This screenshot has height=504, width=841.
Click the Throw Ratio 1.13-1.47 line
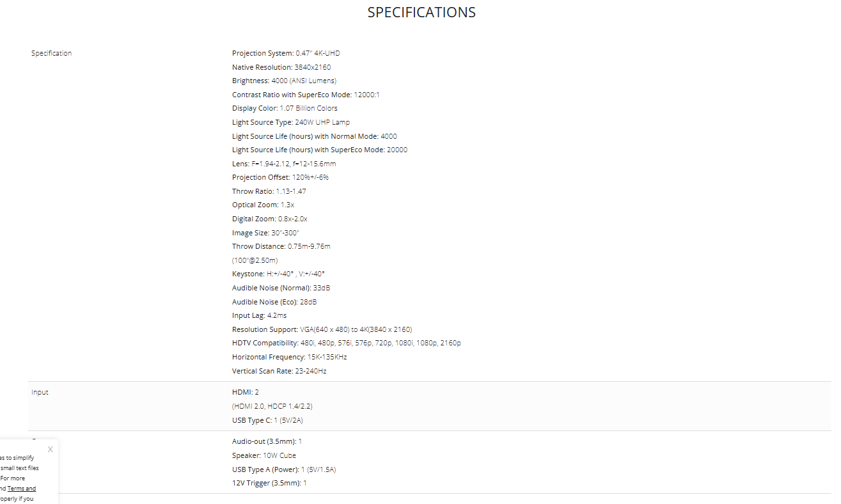pyautogui.click(x=270, y=191)
